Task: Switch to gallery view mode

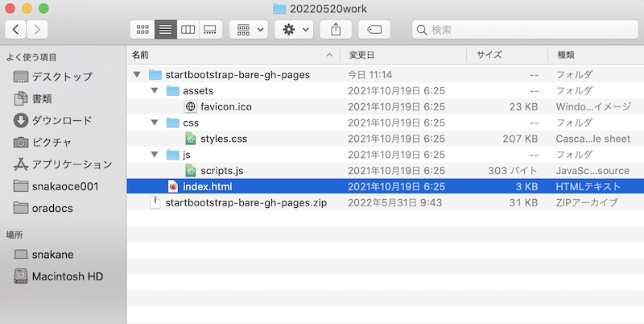Action: (209, 30)
